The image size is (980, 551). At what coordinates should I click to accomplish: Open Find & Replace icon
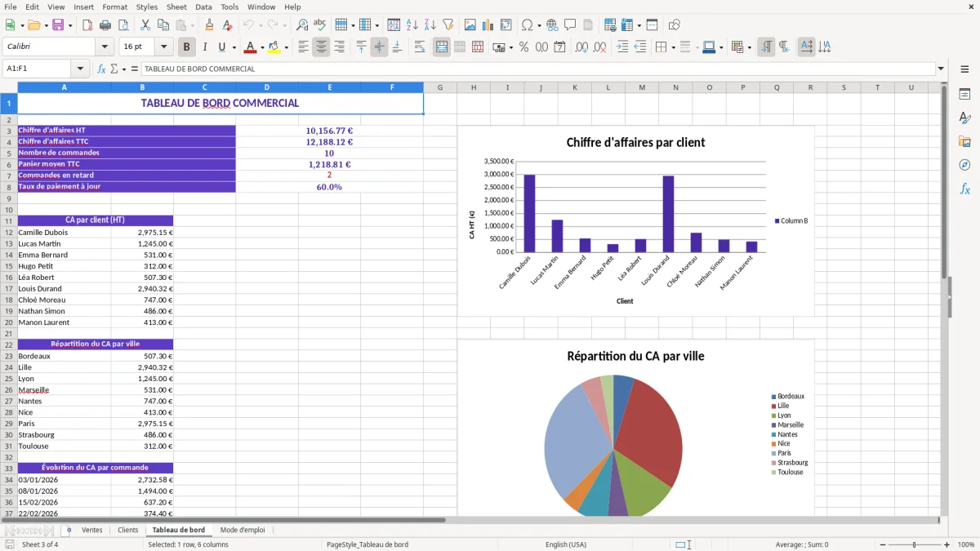302,25
